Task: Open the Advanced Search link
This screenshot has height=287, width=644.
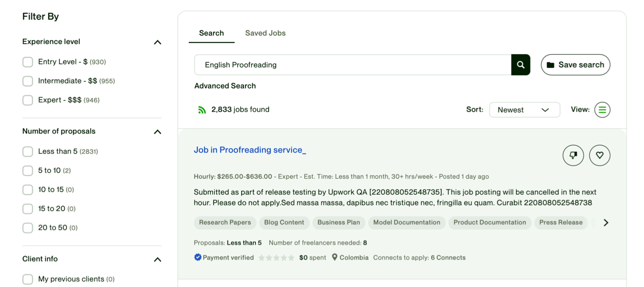Action: (225, 86)
